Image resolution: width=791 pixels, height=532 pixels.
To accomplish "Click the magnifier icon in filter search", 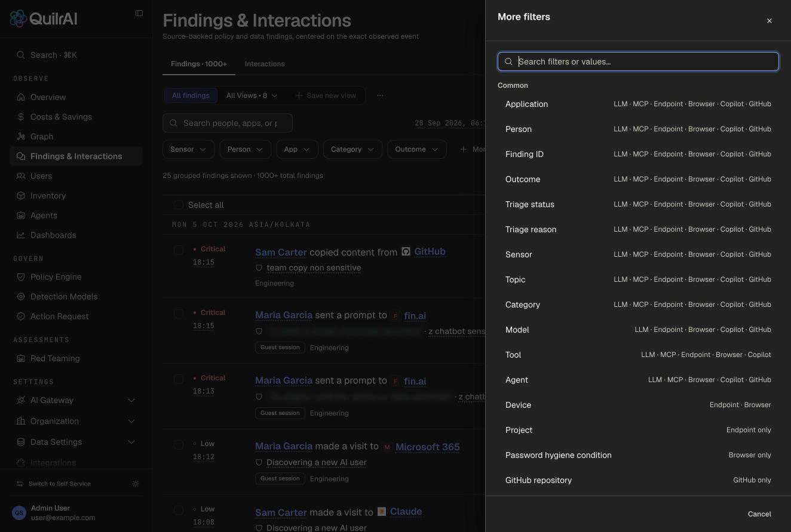I will point(509,61).
